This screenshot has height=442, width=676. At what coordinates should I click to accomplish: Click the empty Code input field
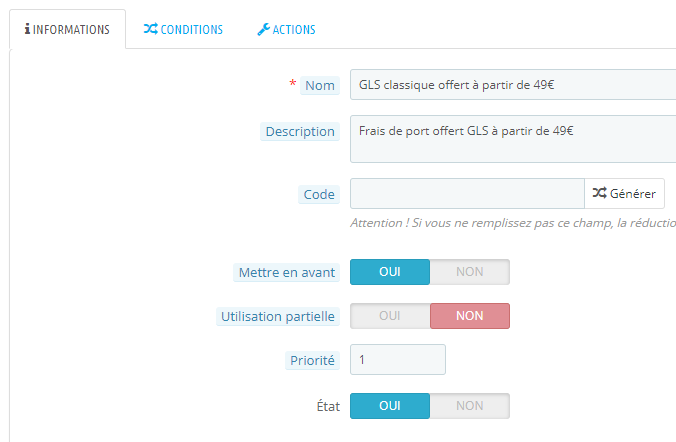coord(466,193)
